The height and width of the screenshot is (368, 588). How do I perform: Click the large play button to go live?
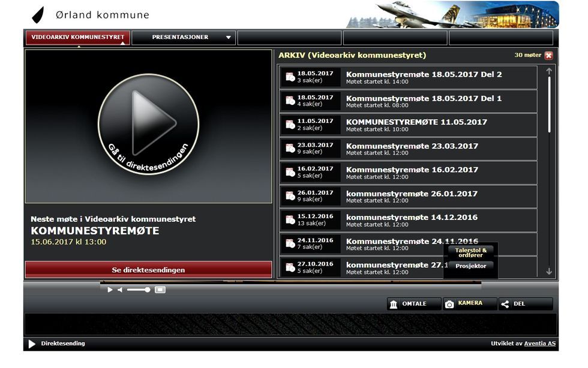tap(148, 124)
